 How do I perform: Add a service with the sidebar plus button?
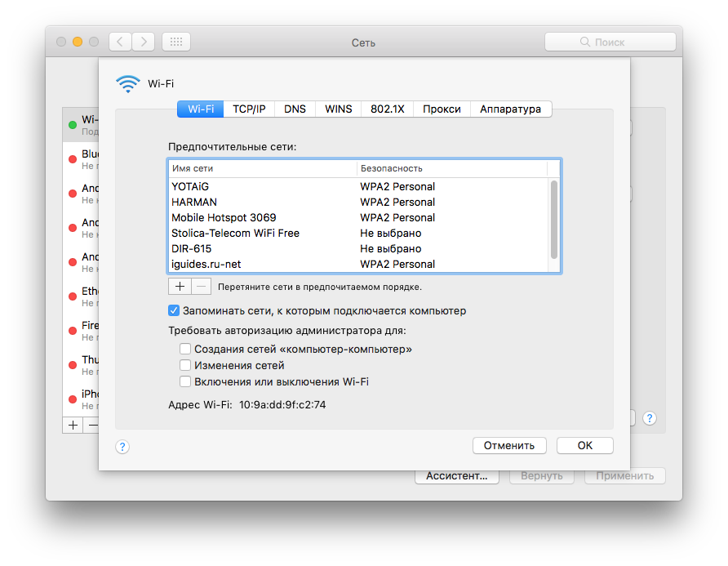(73, 425)
